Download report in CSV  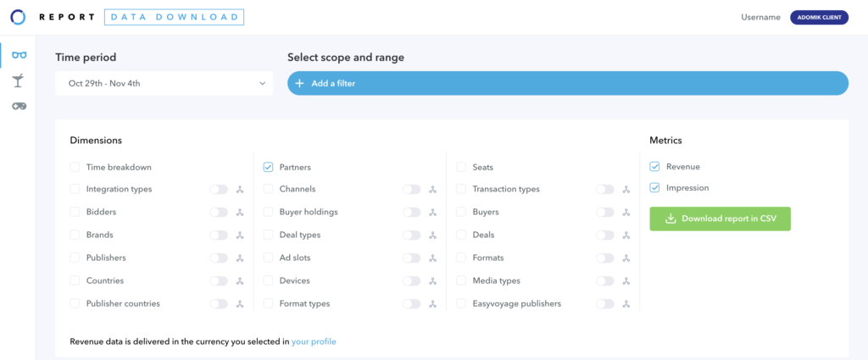click(x=721, y=219)
